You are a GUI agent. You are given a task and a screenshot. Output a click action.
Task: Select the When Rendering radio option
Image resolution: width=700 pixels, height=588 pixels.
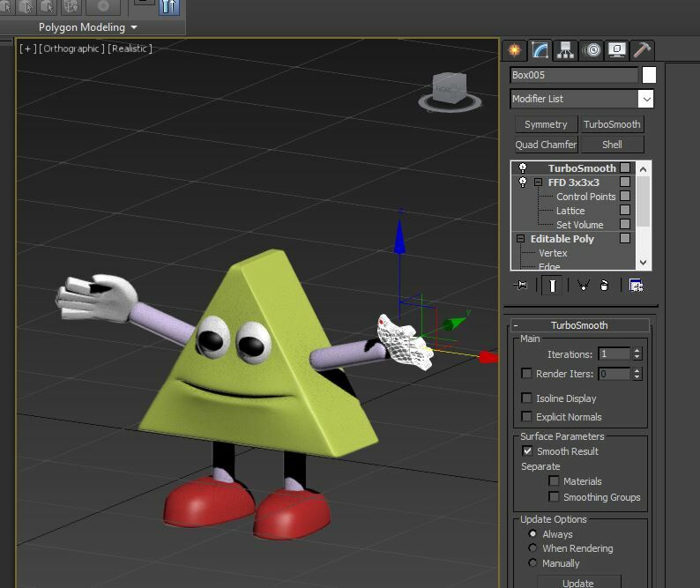coord(532,548)
